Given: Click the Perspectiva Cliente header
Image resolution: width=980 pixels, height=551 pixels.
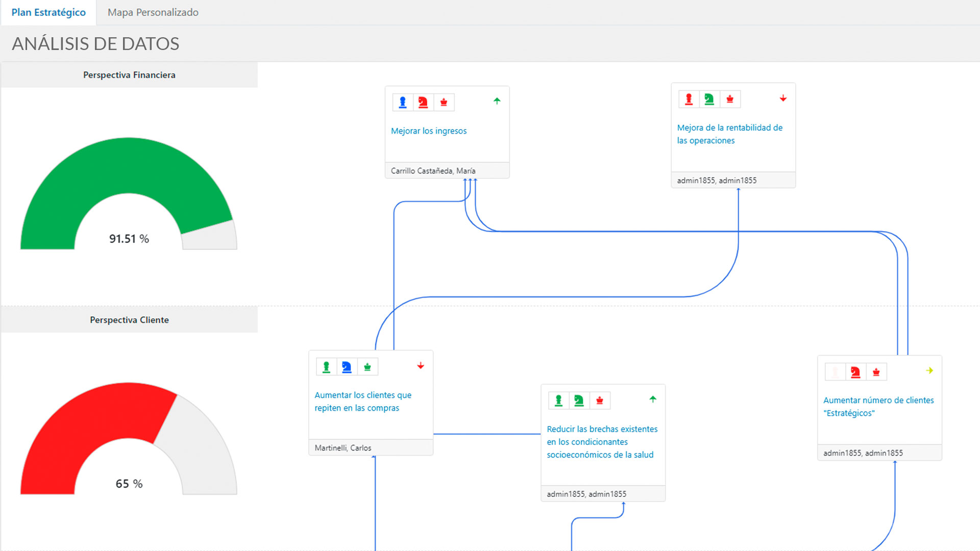Looking at the screenshot, I should [129, 320].
